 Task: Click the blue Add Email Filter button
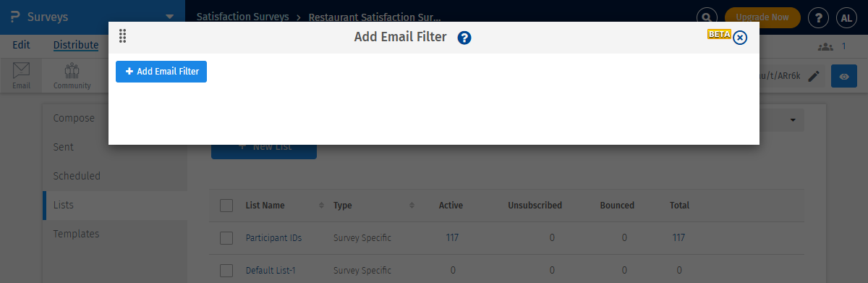(161, 72)
